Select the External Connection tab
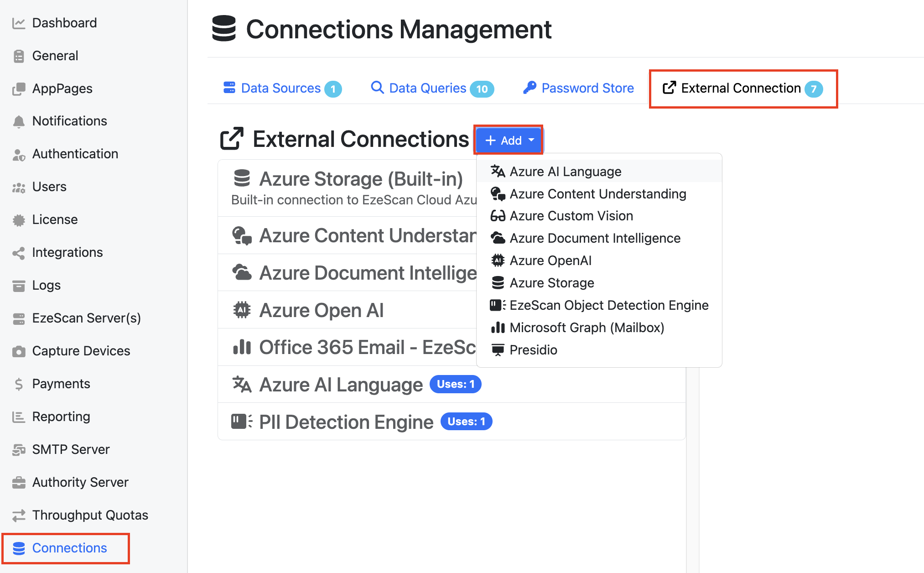924x573 pixels. pyautogui.click(x=743, y=88)
